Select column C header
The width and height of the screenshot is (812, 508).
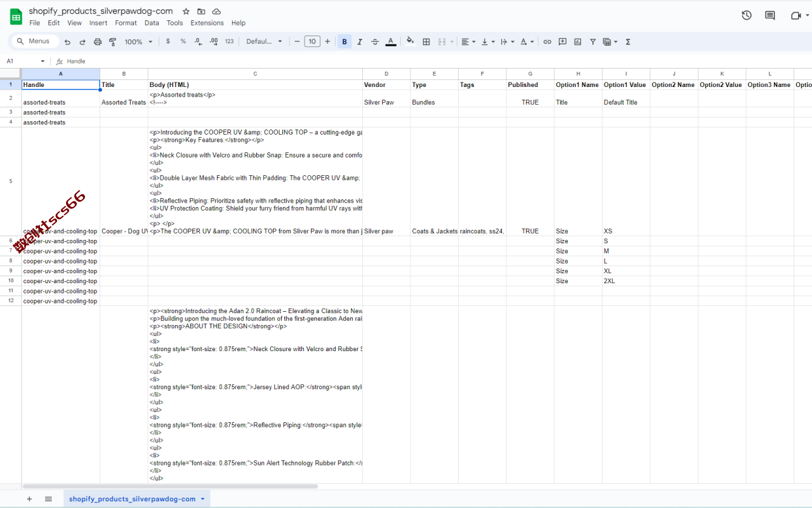click(255, 74)
